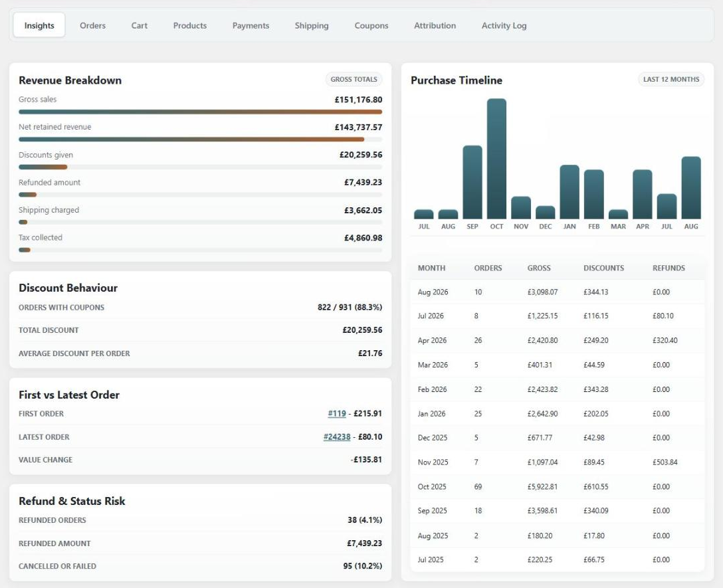Click discount value £610.55
This screenshot has width=723, height=588.
coord(595,486)
